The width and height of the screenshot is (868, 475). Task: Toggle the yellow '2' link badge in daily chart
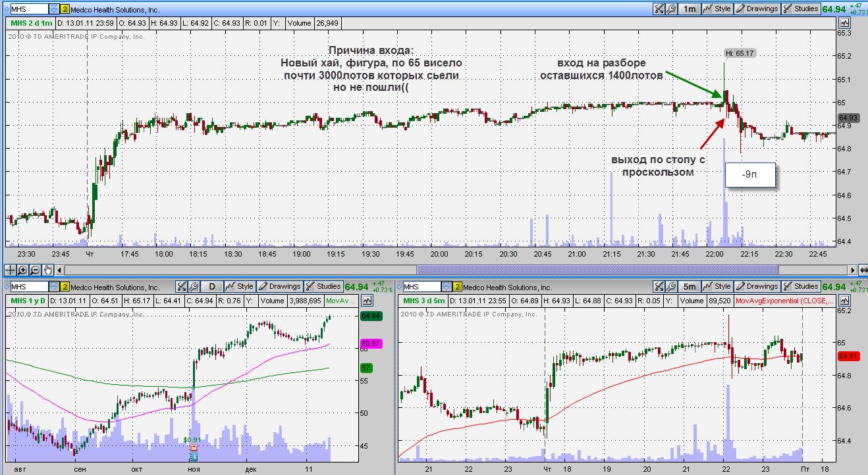click(x=64, y=287)
